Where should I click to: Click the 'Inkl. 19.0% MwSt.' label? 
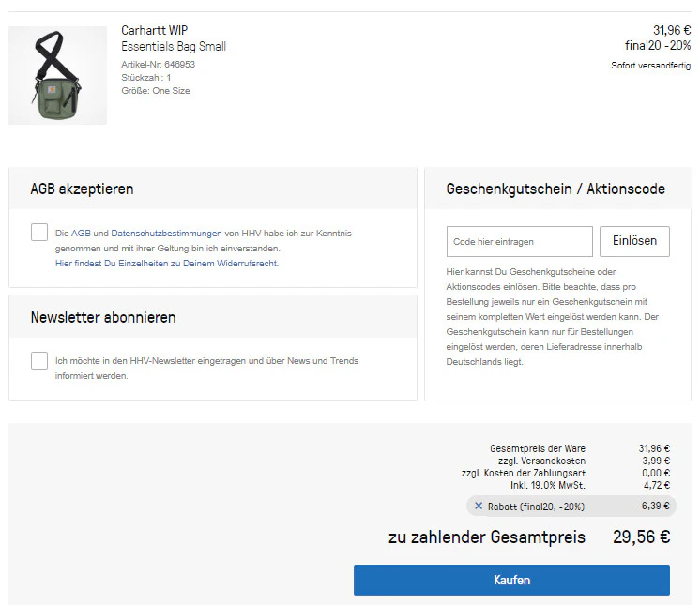(548, 485)
